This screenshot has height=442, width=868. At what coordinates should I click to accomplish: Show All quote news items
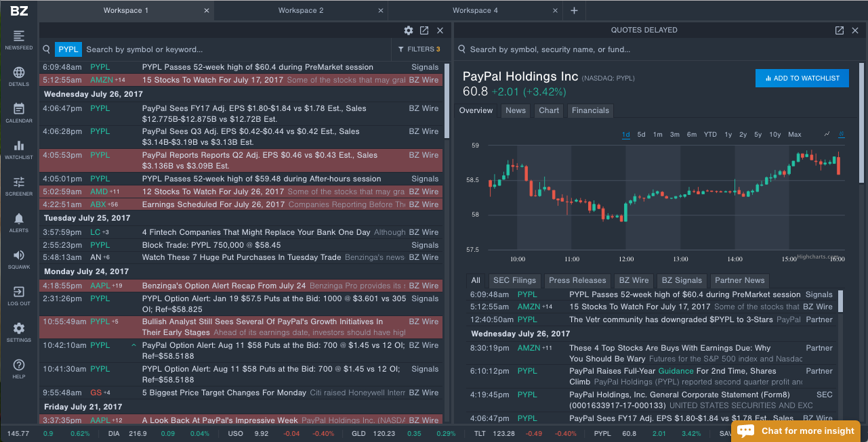tap(476, 281)
